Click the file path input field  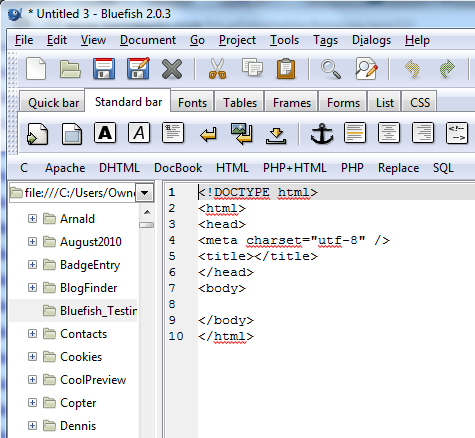tap(73, 193)
